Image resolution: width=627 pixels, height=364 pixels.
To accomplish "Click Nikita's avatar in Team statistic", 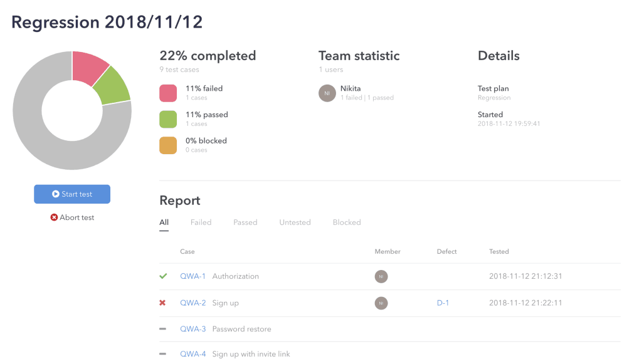I will [327, 93].
